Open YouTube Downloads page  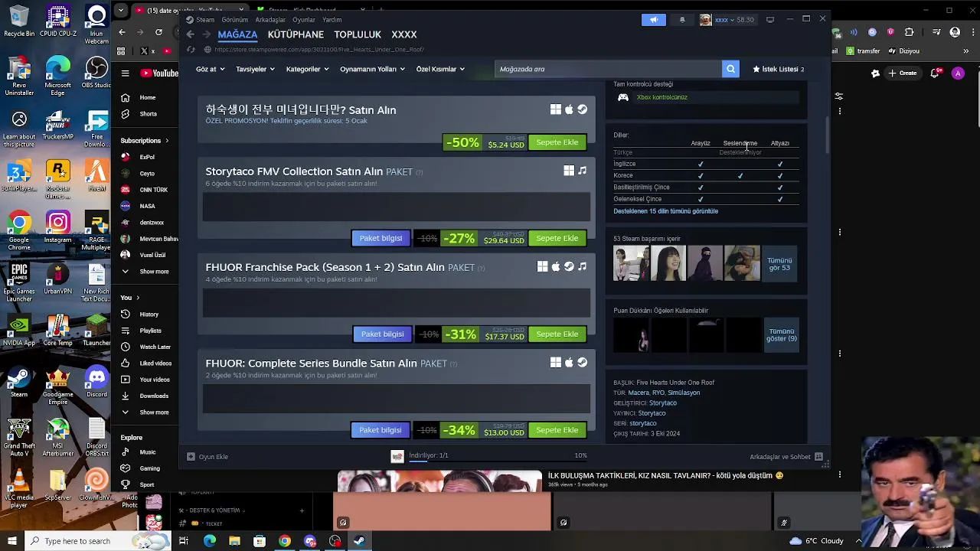[x=153, y=396]
